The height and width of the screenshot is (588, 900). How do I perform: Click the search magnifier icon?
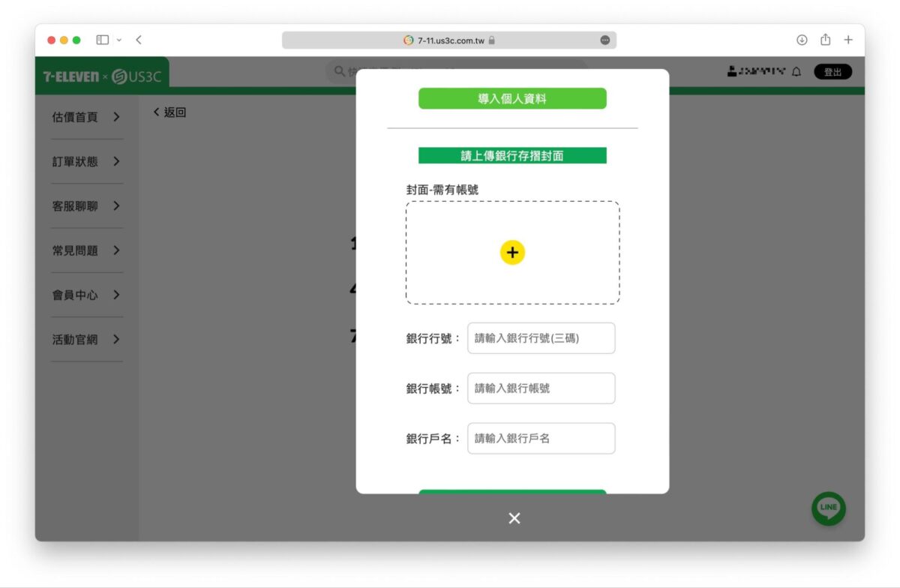(340, 72)
